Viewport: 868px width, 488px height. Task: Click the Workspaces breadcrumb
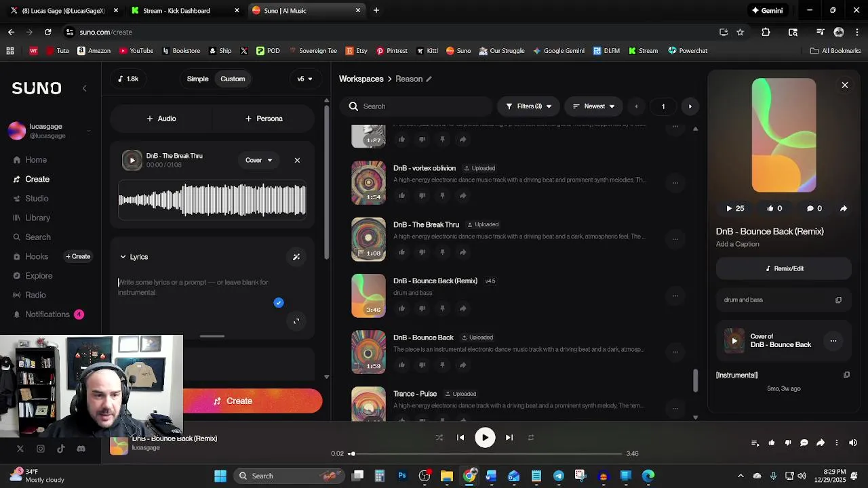point(361,79)
